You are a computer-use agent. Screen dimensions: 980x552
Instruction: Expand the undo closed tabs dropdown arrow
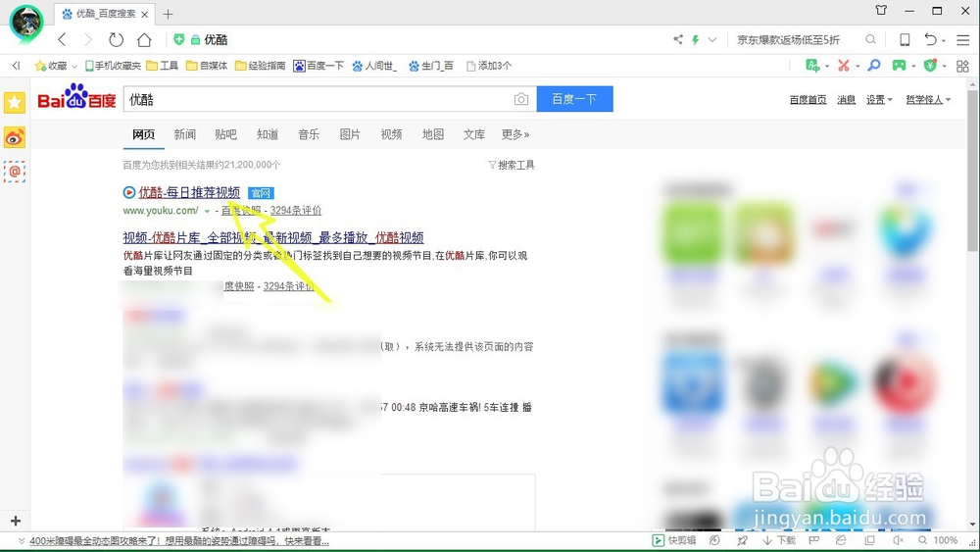tap(943, 40)
